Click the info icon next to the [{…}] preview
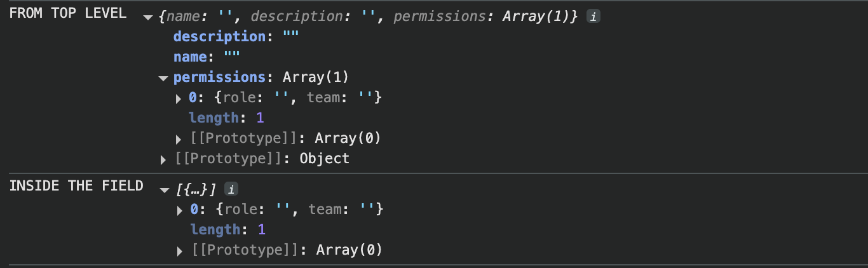This screenshot has width=868, height=268. tap(232, 189)
